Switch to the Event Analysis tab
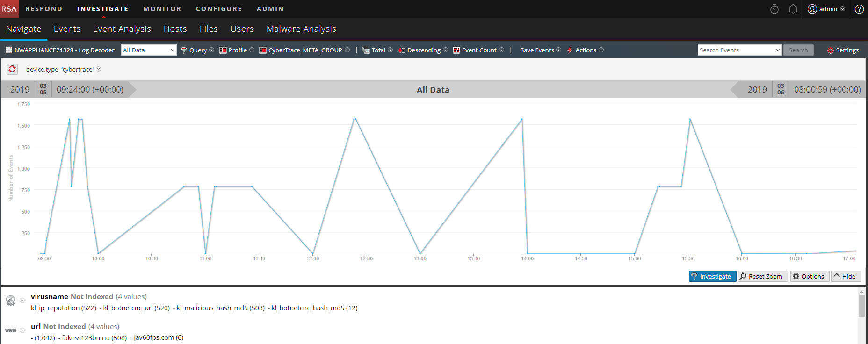Screen dimensions: 868x344 122,29
